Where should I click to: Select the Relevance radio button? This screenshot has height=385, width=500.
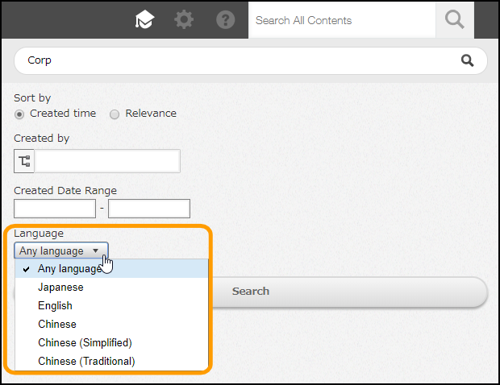coord(114,114)
